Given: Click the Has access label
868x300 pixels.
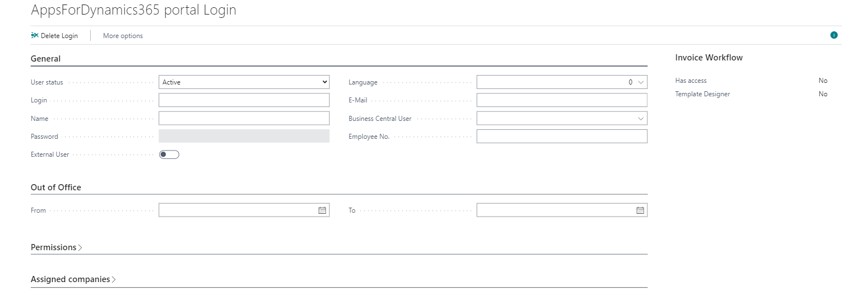Looking at the screenshot, I should (x=691, y=81).
